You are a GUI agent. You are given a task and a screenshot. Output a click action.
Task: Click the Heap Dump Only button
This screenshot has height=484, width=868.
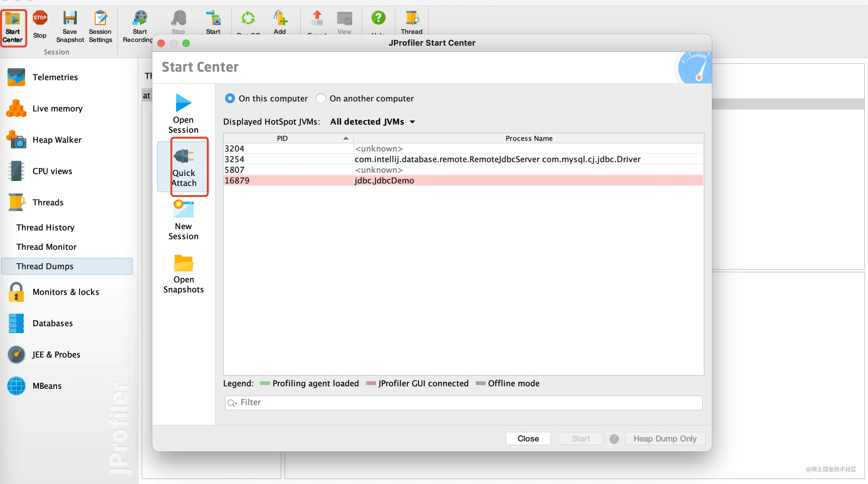pyautogui.click(x=665, y=439)
